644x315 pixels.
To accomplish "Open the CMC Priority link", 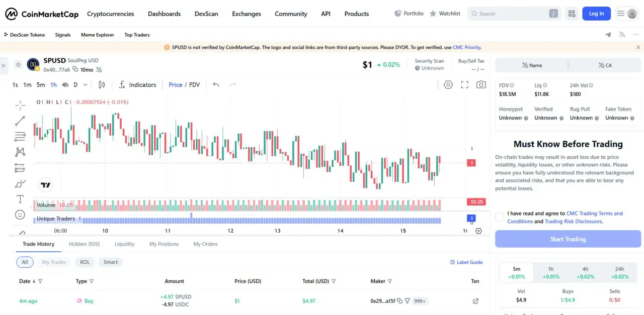I will pyautogui.click(x=466, y=47).
